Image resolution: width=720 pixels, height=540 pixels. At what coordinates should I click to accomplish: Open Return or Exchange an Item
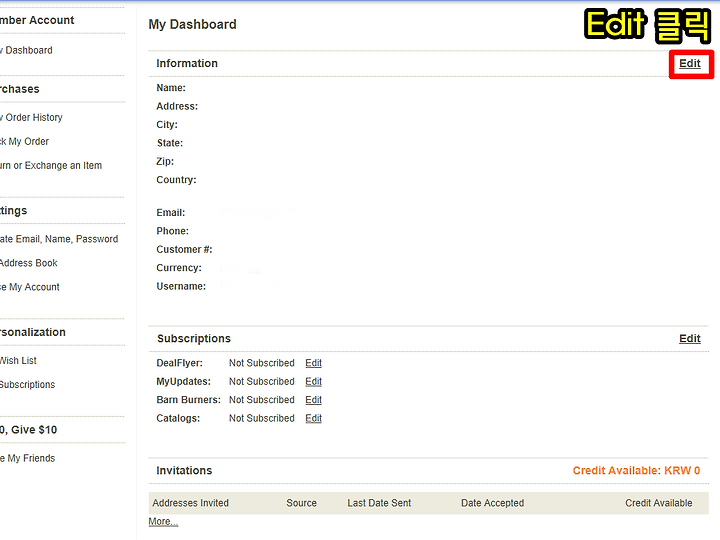51,165
